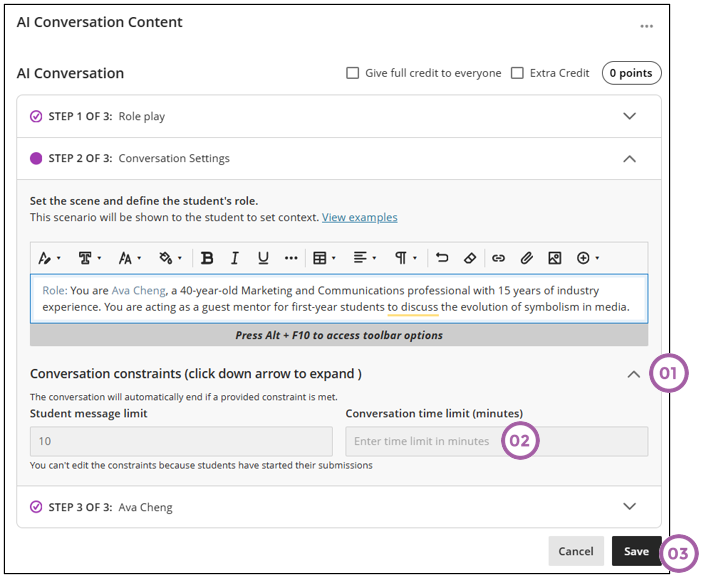Expand Step 3 Ava Cheng section

(x=629, y=506)
